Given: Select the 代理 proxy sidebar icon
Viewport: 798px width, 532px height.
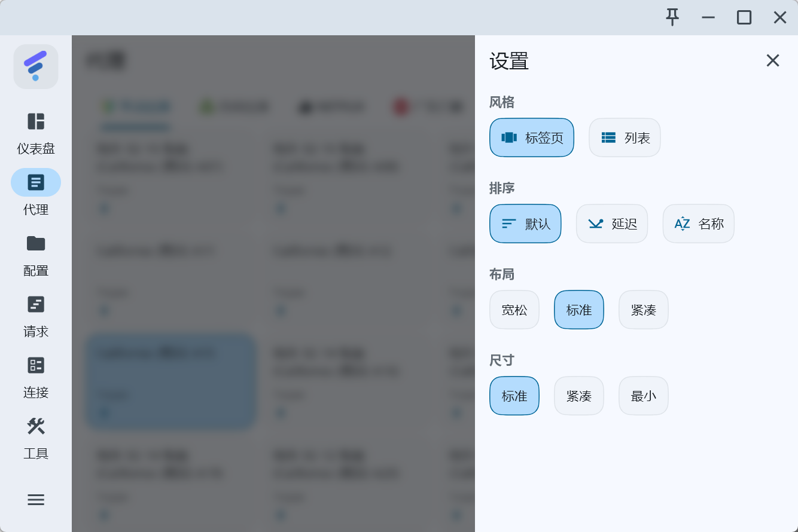Looking at the screenshot, I should pos(36,182).
